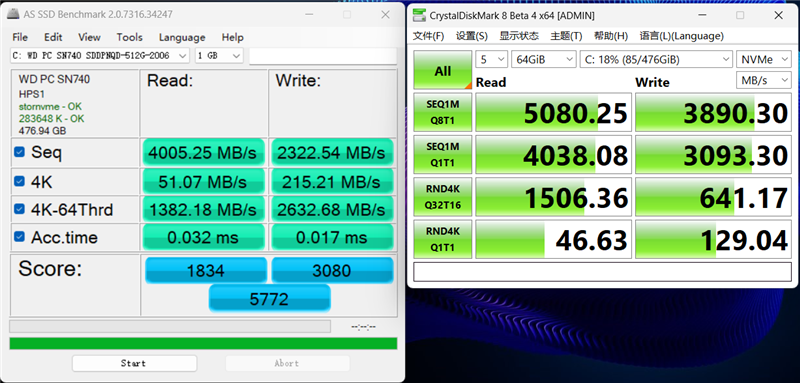Open the View menu in AS SSD
The image size is (800, 383).
click(89, 37)
